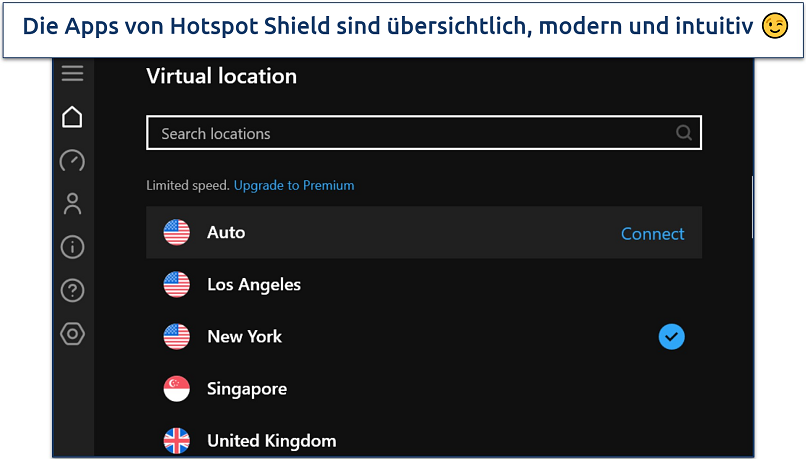806x459 pixels.
Task: Open the speed test gauge icon
Action: click(72, 161)
